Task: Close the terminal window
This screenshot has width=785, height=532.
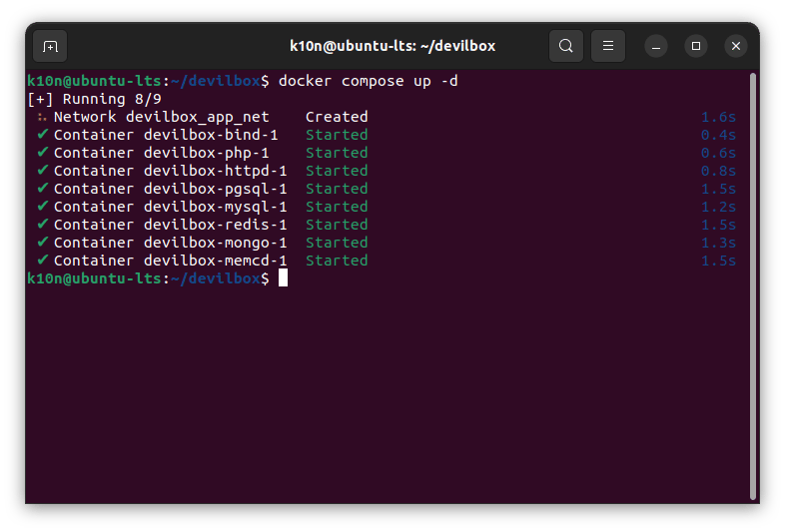Action: (x=736, y=46)
